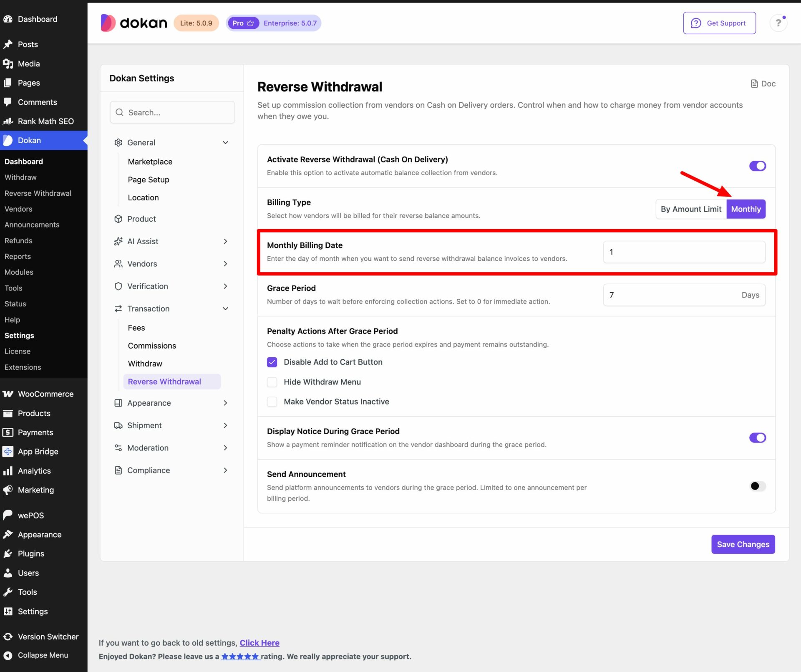This screenshot has width=801, height=672.
Task: Expand the Shipment settings section
Action: click(226, 425)
